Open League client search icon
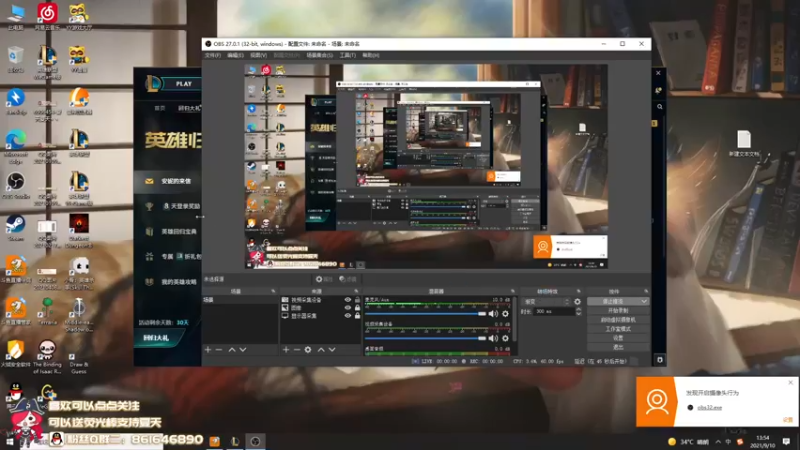The image size is (800, 450). click(659, 107)
